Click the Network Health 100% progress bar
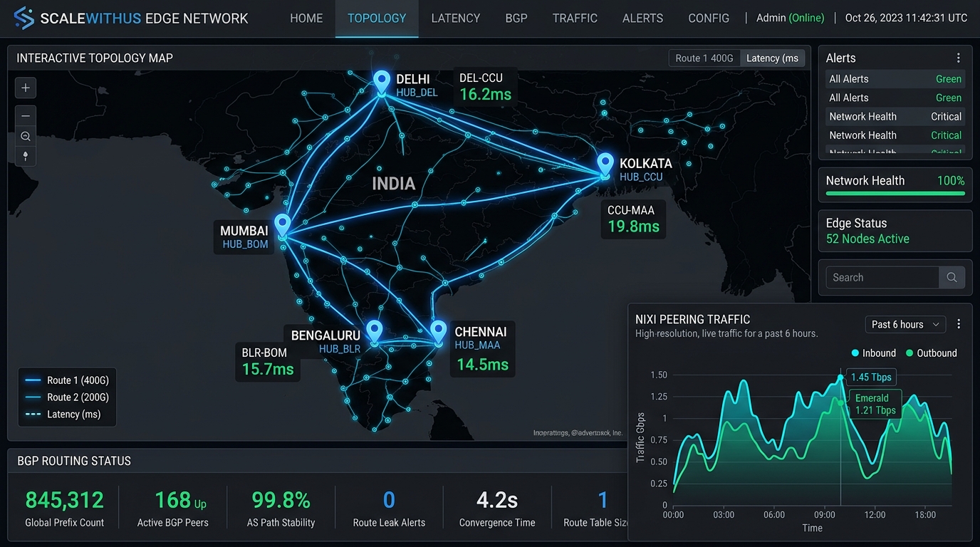 (x=895, y=192)
